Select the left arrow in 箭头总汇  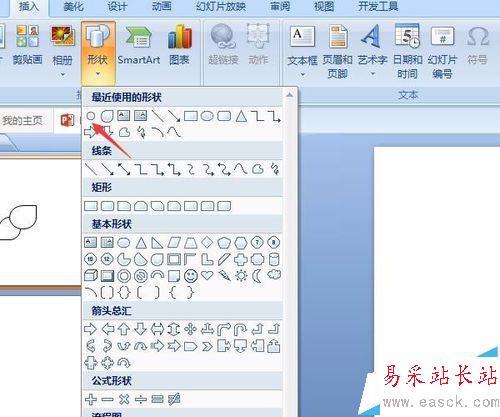[108, 329]
